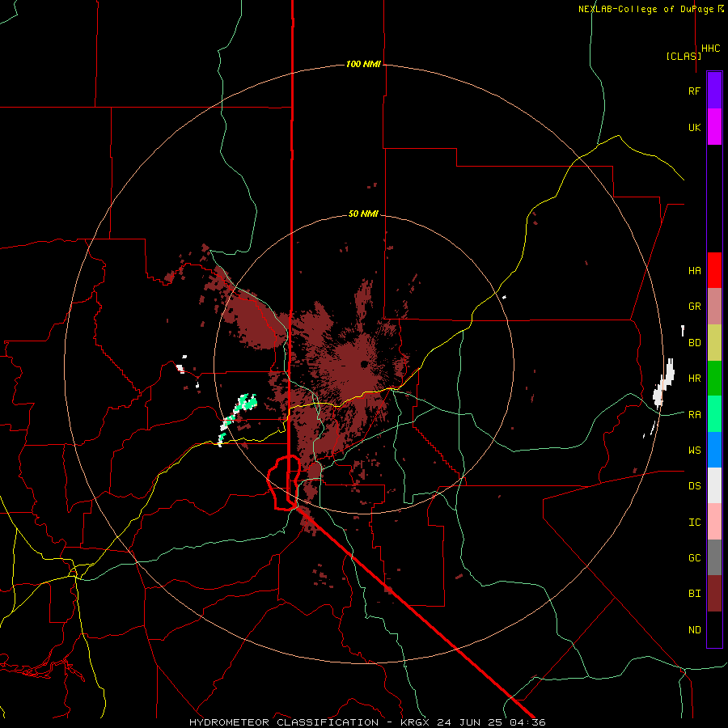
Task: Click the radar site center dot
Action: tap(364, 364)
